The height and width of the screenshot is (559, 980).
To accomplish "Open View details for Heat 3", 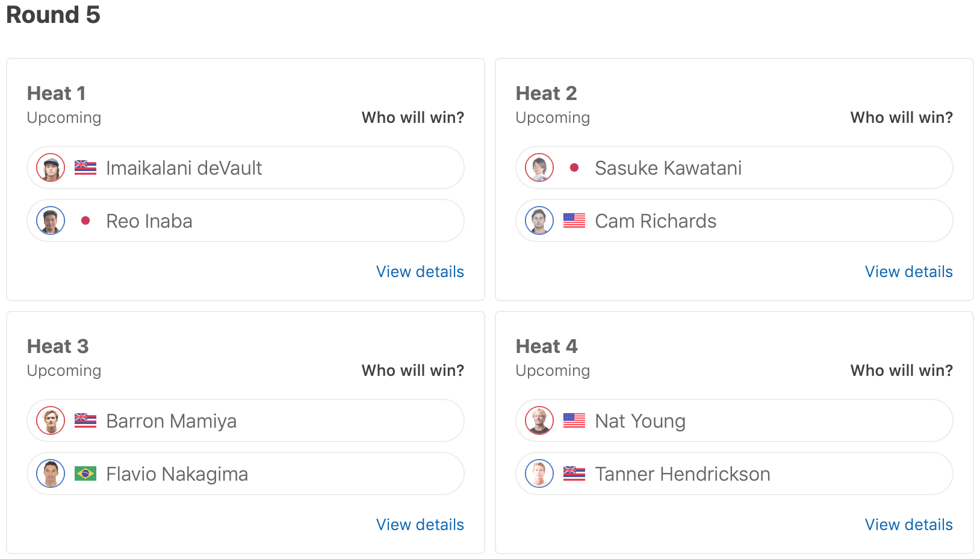I will 420,525.
